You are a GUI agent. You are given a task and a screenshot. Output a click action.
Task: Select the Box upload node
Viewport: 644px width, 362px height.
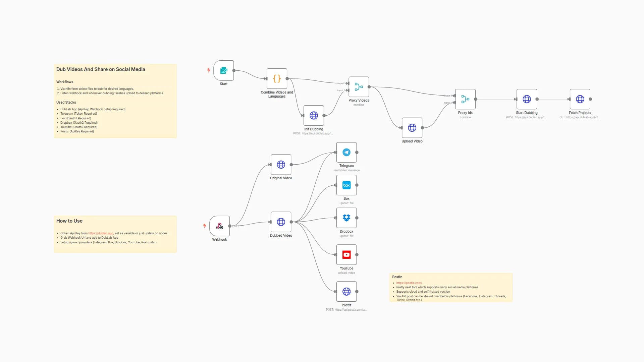point(346,185)
